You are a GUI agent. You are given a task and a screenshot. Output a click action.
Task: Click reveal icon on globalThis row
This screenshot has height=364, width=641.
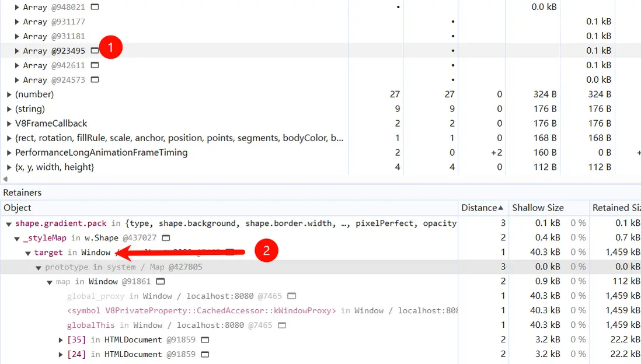click(x=282, y=325)
